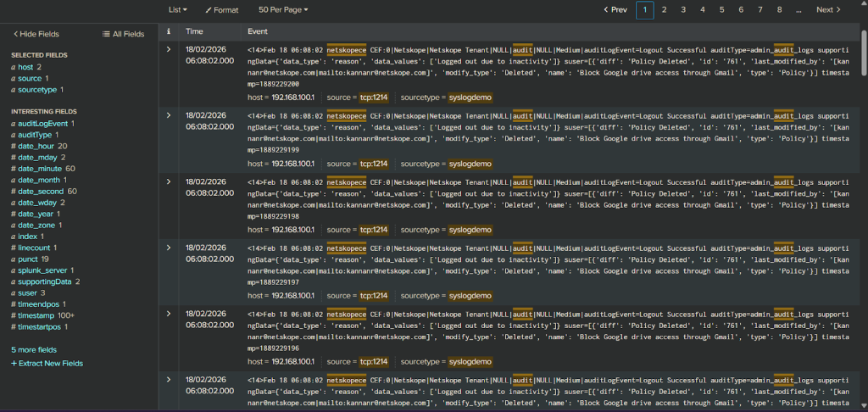The height and width of the screenshot is (412, 868).
Task: Click source value tcp:1214 in first event
Action: [x=374, y=97]
